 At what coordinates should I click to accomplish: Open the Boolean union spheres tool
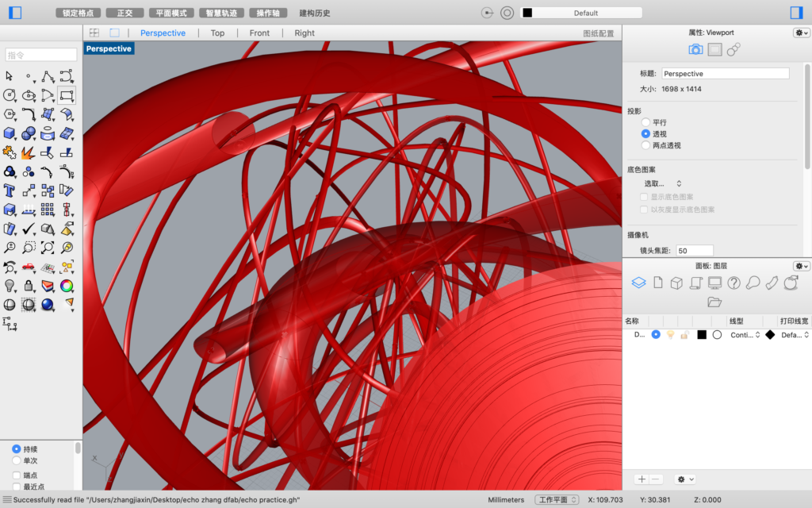pos(29,133)
